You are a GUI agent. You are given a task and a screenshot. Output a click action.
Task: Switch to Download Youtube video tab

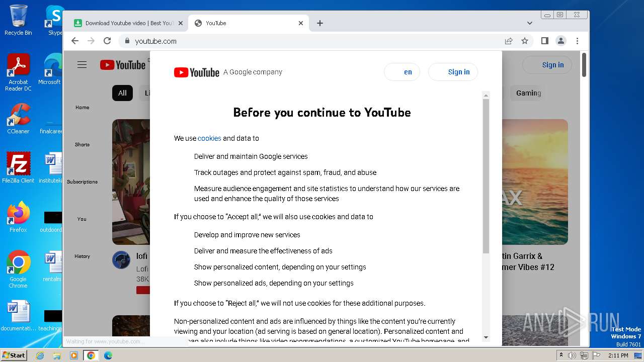(128, 23)
